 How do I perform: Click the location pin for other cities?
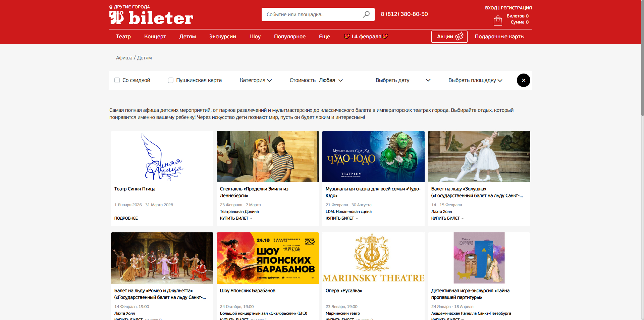click(111, 7)
